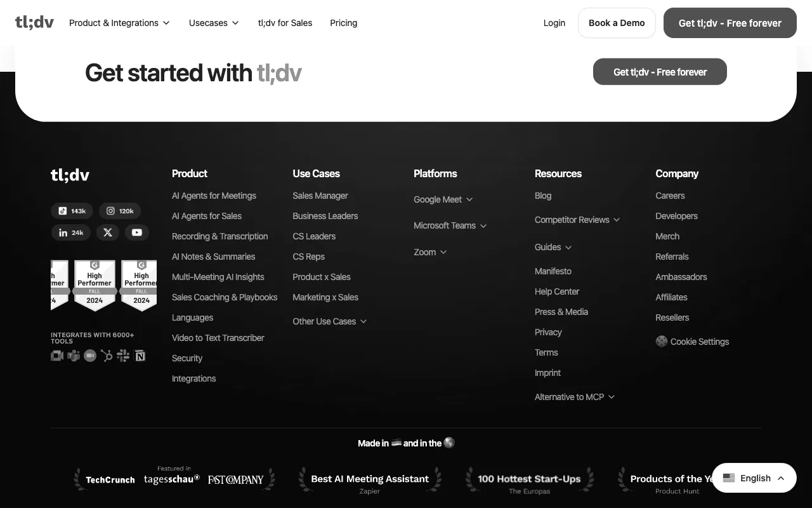This screenshot has width=812, height=508.
Task: Open the YouTube social icon
Action: 137,232
